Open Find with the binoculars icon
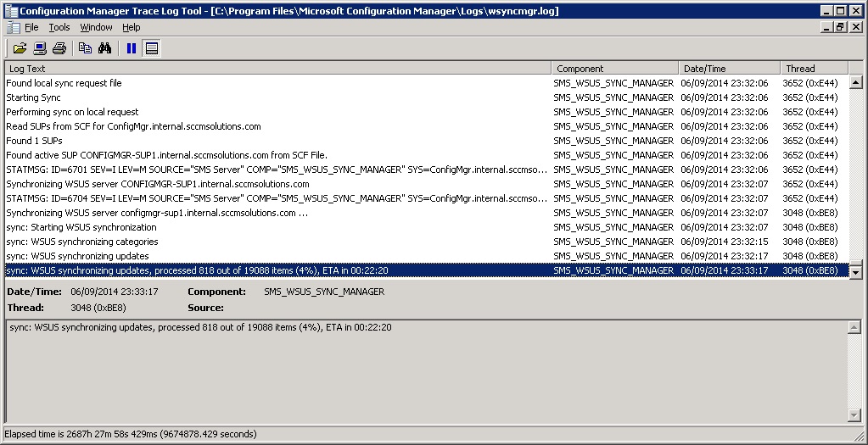868x445 pixels. (104, 48)
